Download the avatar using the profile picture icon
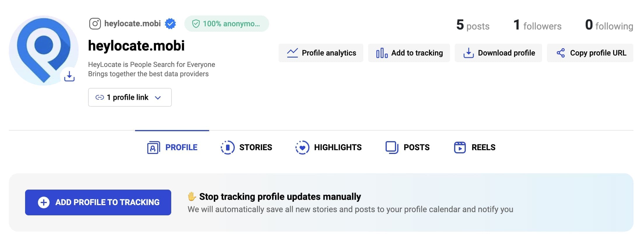644x246 pixels. tap(69, 76)
